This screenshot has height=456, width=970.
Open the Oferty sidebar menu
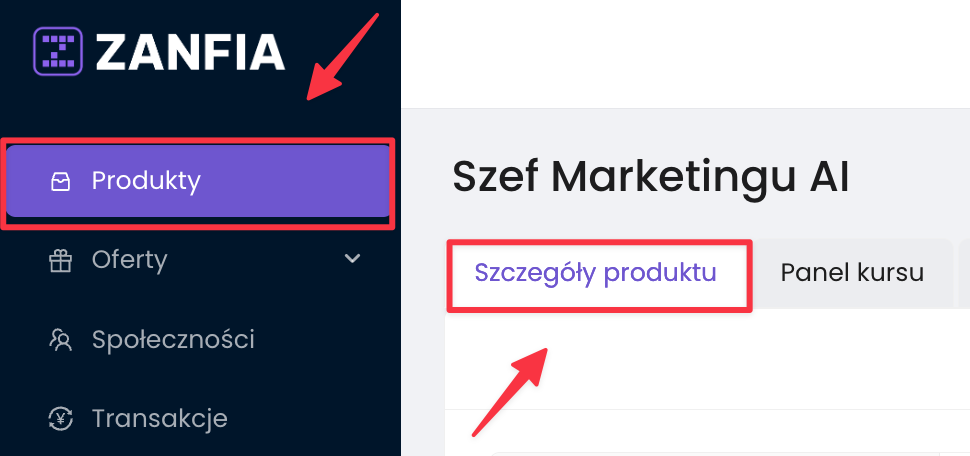tap(129, 260)
